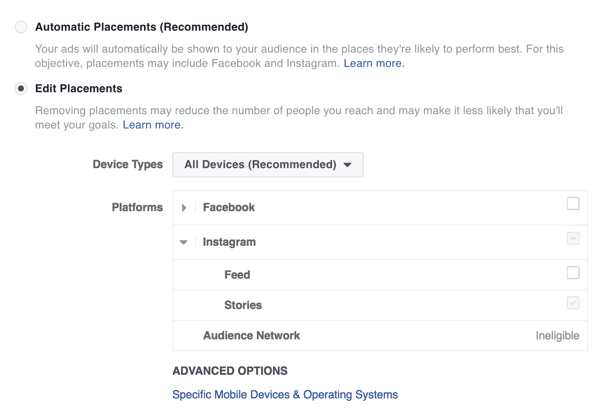The height and width of the screenshot is (413, 600).
Task: Select the Automatic Placements radio button
Action: (x=21, y=27)
